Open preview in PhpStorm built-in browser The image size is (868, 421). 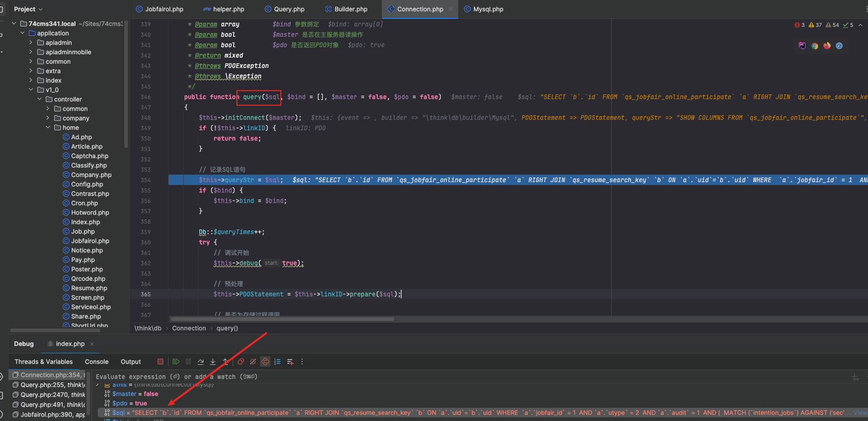tap(802, 46)
